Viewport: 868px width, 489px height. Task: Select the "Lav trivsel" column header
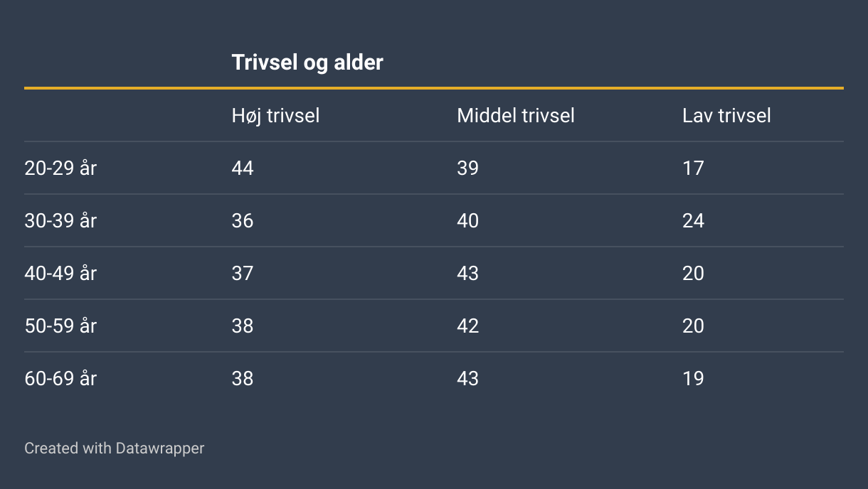[726, 115]
